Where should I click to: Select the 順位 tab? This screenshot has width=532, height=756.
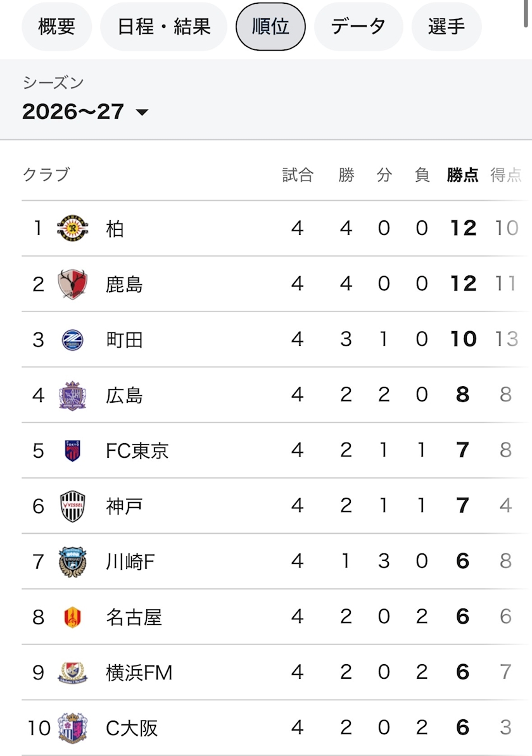(270, 27)
